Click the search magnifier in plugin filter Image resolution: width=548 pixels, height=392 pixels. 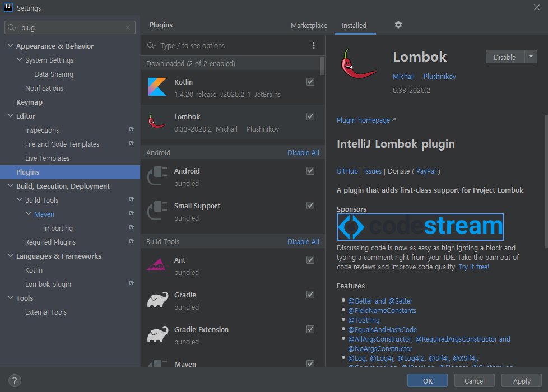151,45
